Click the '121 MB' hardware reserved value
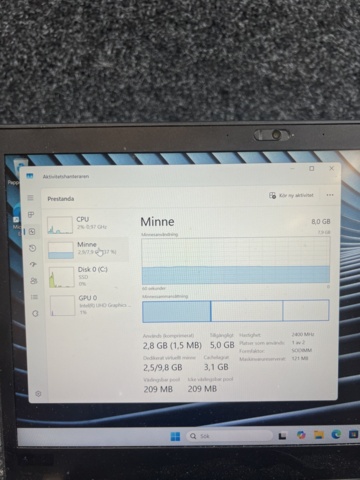The image size is (360, 480). (x=300, y=358)
